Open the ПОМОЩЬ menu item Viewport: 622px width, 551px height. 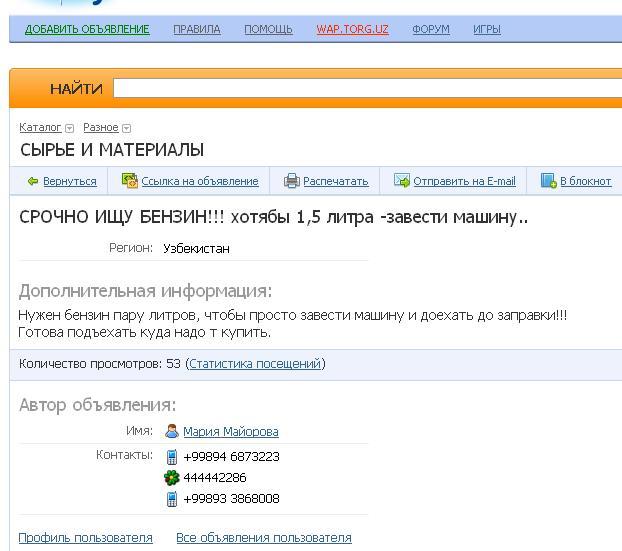pyautogui.click(x=268, y=29)
